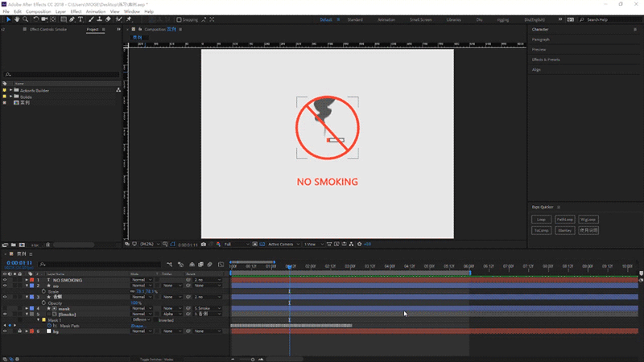Unlock the bg layer
The height and width of the screenshot is (362, 644).
pyautogui.click(x=19, y=331)
